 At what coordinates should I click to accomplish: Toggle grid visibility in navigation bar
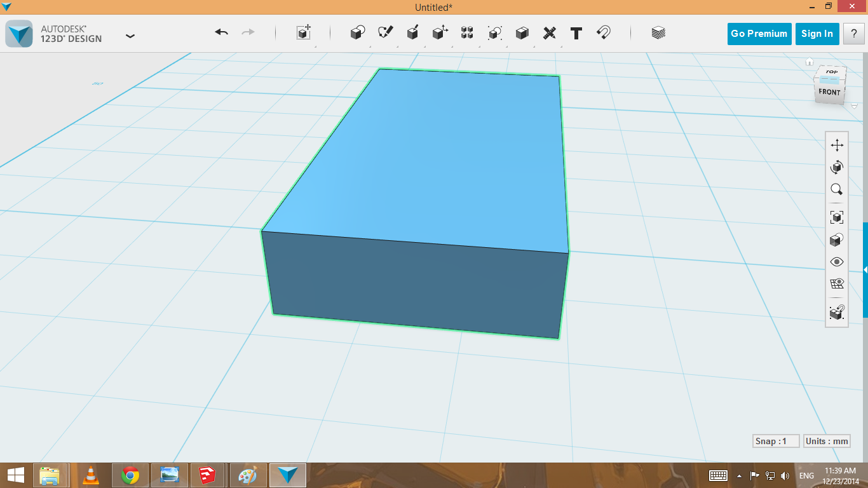[837, 283]
